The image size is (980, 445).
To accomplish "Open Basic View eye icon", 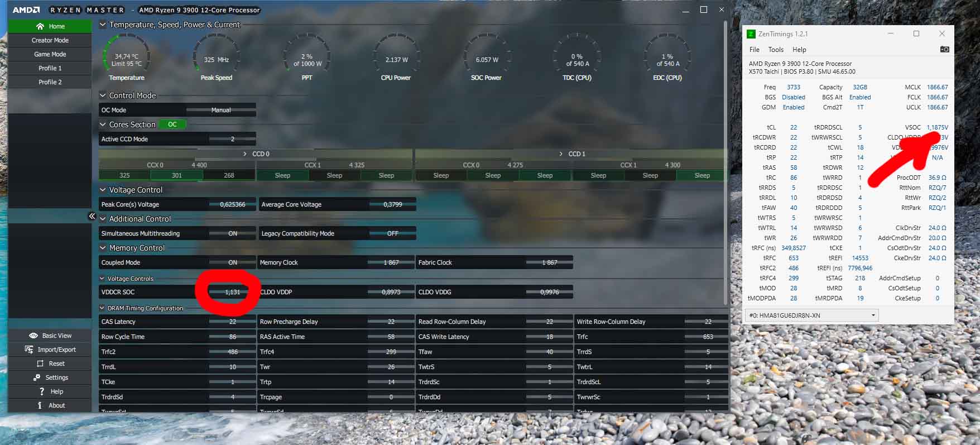I will point(33,336).
